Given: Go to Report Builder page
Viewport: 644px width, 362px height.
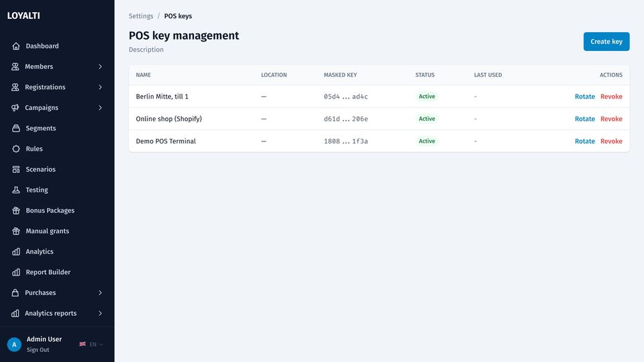Looking at the screenshot, I should click(57, 271).
